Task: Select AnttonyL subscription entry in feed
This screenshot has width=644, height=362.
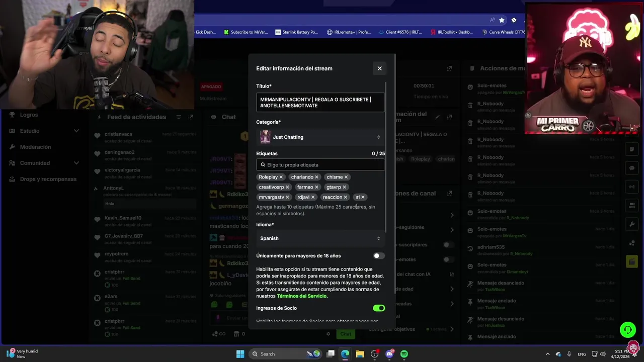Action: [x=145, y=196]
